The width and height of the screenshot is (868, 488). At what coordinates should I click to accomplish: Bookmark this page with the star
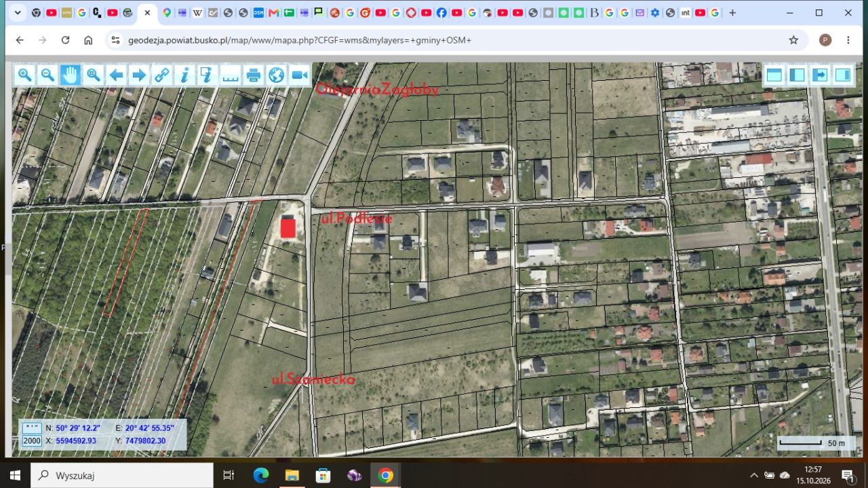click(x=793, y=40)
